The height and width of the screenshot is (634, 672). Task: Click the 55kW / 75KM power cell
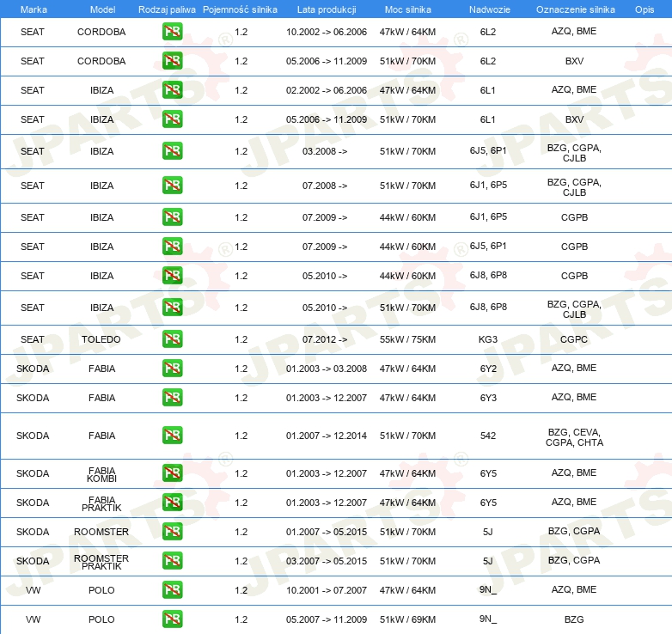(x=407, y=339)
